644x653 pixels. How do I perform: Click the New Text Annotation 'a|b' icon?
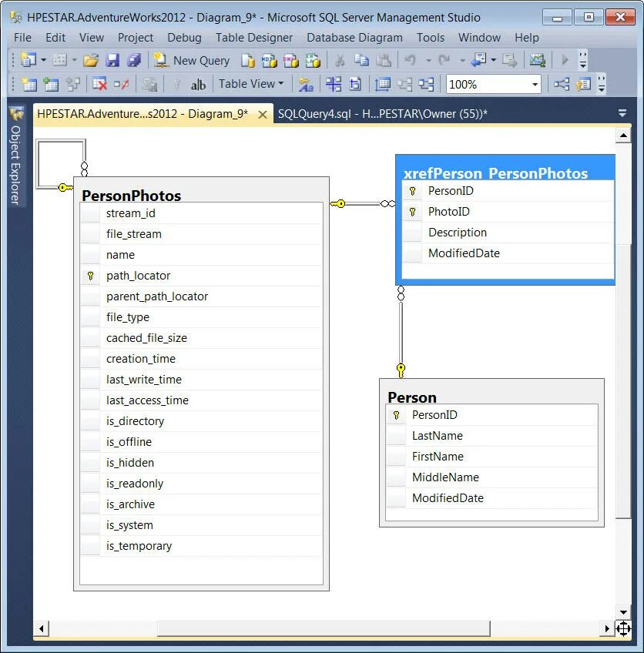click(198, 85)
